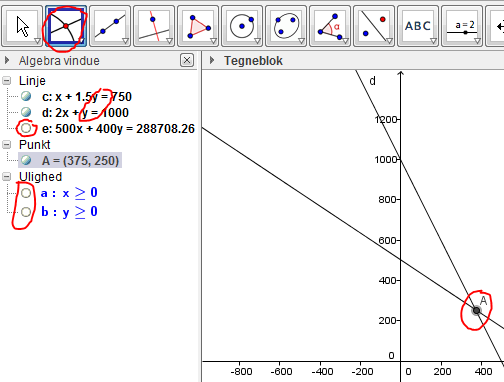
Task: Open Slider tool dropdown arrow
Action: 477,41
